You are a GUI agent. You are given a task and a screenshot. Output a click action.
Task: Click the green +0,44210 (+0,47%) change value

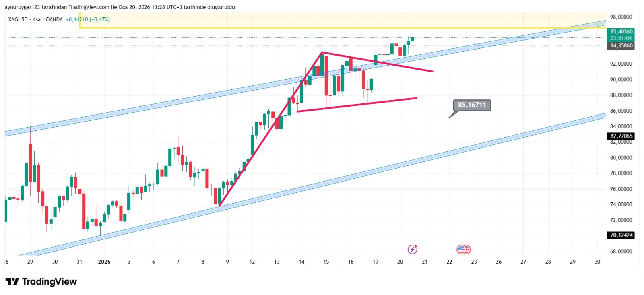88,19
